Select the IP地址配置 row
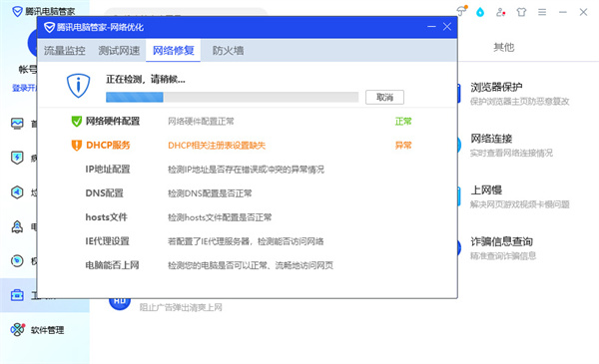Screen dimensions: 599x364 pos(248,169)
